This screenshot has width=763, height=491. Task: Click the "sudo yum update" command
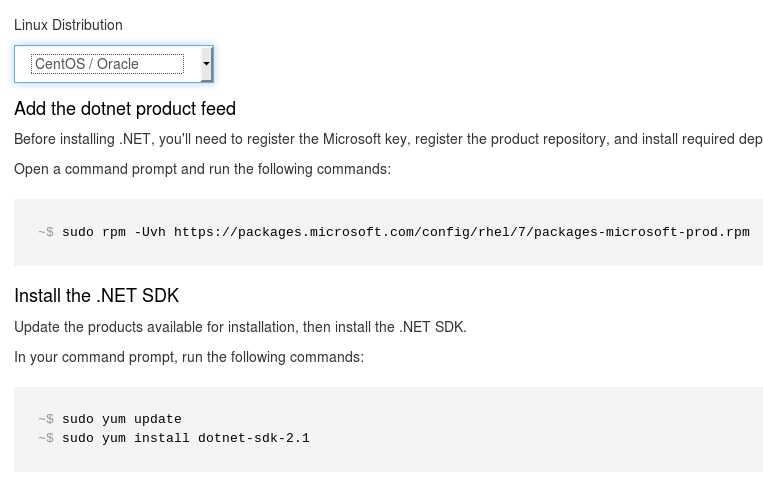coord(121,419)
